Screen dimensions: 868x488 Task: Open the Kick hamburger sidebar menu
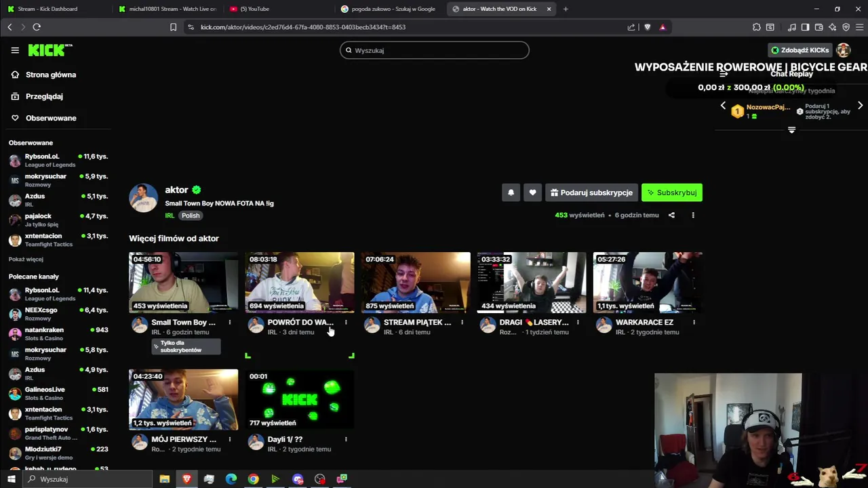[x=15, y=50]
